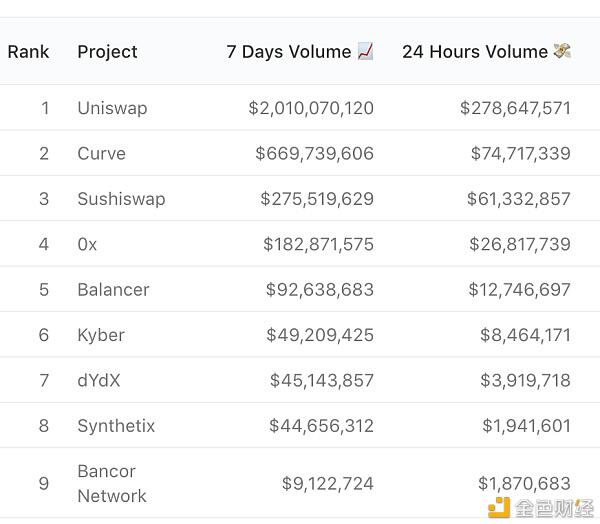Click the Balancer project name
Screen dimensions: 600x524
tap(113, 289)
